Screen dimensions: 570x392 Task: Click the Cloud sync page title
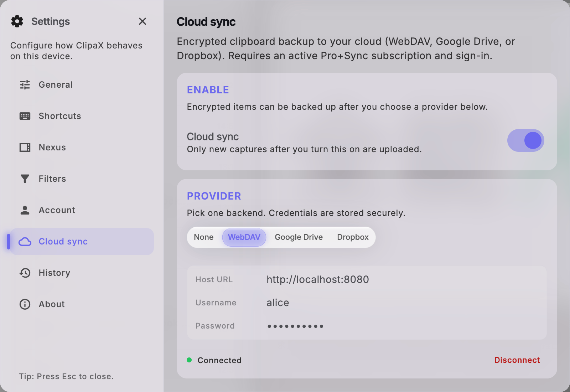click(x=206, y=22)
